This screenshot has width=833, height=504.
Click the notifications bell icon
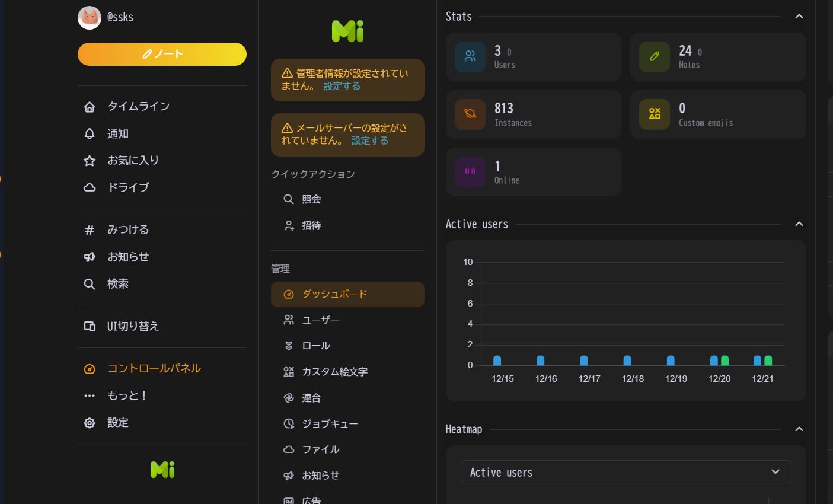90,133
